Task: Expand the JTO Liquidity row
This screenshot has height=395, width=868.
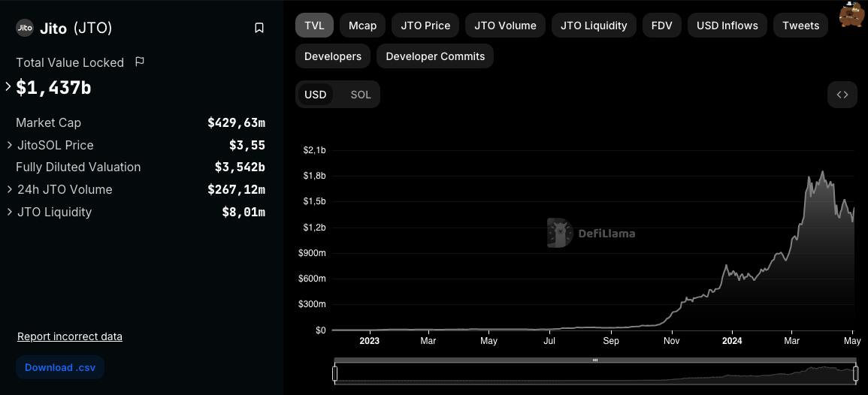Action: 9,212
